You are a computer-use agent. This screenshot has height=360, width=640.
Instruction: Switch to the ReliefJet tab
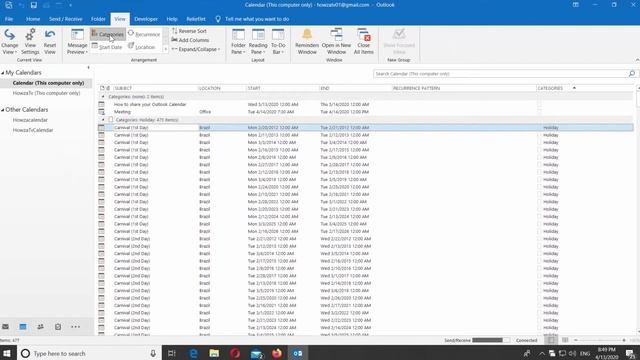(196, 19)
